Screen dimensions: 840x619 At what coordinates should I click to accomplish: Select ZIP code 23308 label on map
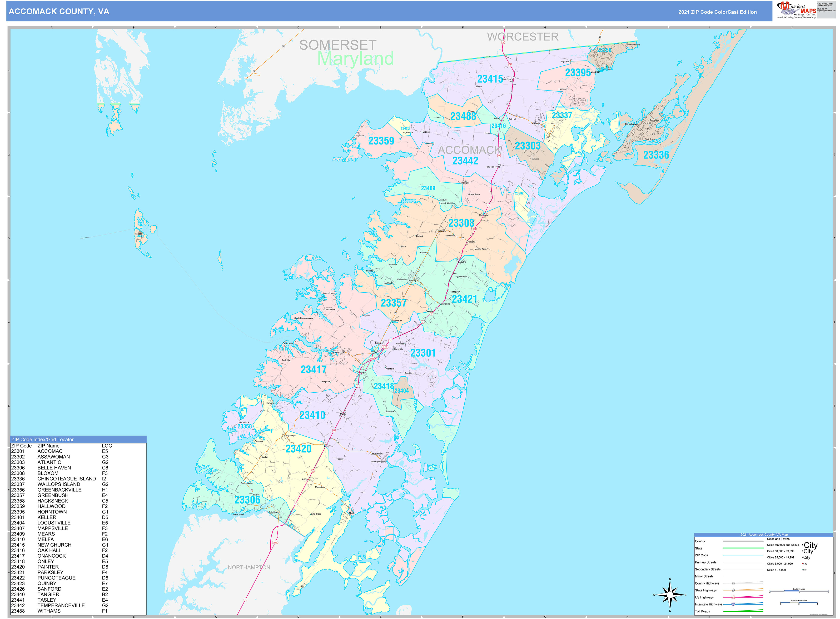462,223
